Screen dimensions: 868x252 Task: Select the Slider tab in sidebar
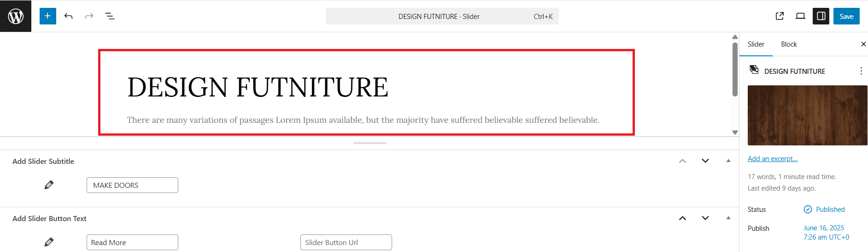click(756, 44)
